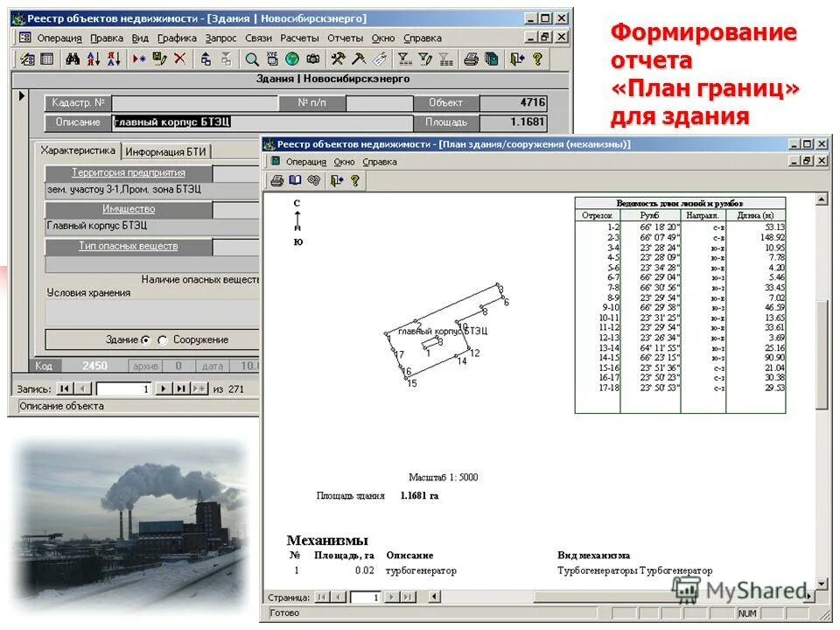Switch to the Характеристика tab
This screenshot has width=840, height=630.
[x=78, y=150]
